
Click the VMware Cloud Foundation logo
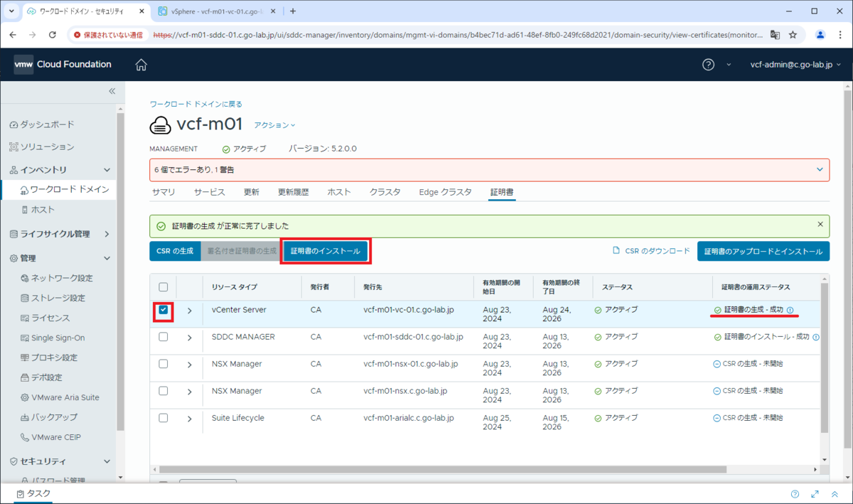tap(63, 65)
